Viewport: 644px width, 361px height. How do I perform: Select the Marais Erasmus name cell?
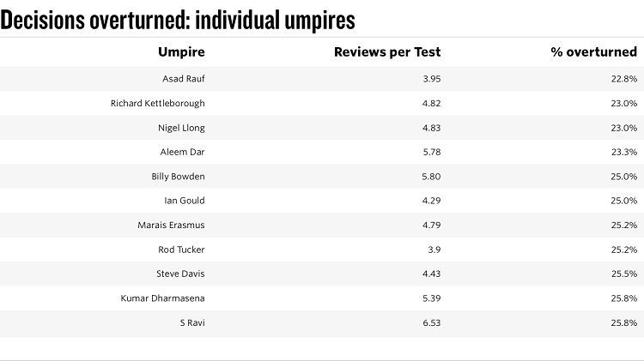pos(171,226)
